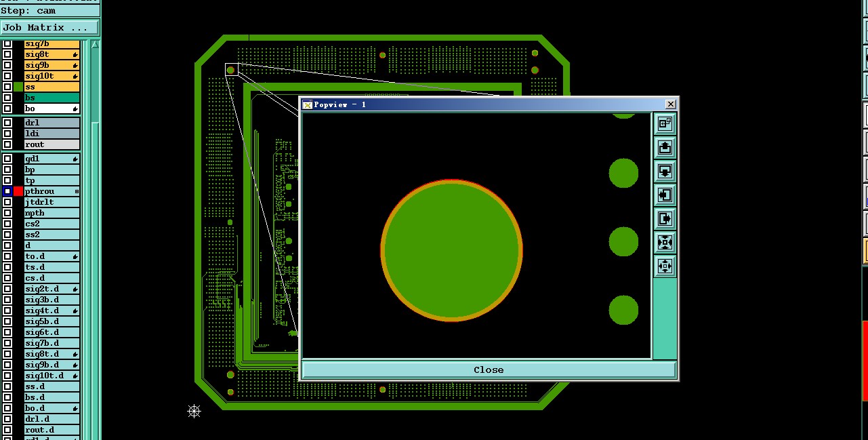Click the Step: cam label
Viewport: 868px width, 440px height.
tap(28, 11)
